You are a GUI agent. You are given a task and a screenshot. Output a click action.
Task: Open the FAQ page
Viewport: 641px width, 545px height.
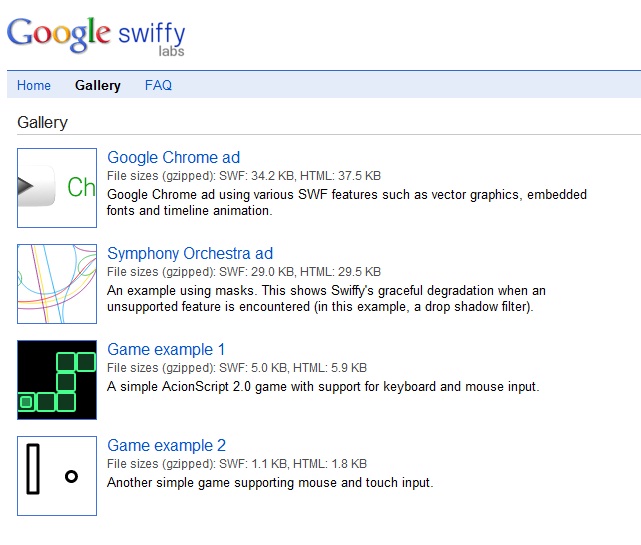pos(158,85)
